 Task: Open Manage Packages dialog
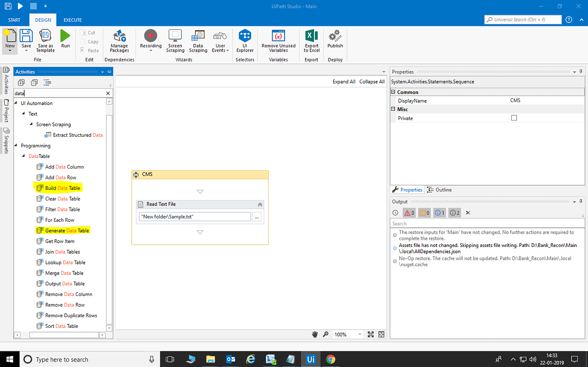click(x=119, y=36)
